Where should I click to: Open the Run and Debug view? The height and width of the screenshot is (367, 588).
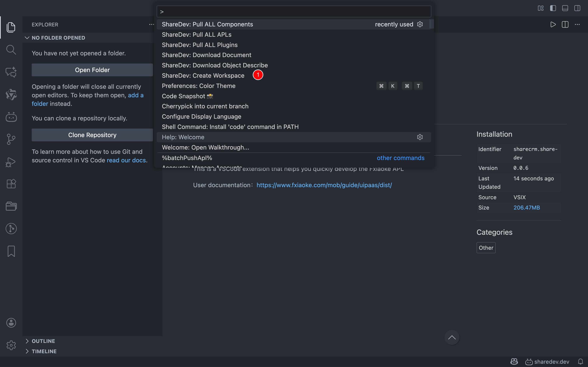tap(11, 162)
